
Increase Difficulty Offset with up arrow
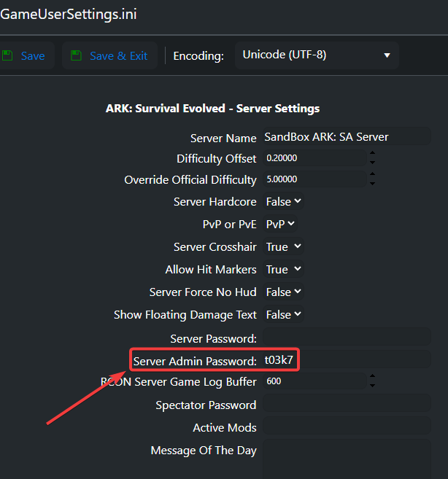[x=373, y=154]
